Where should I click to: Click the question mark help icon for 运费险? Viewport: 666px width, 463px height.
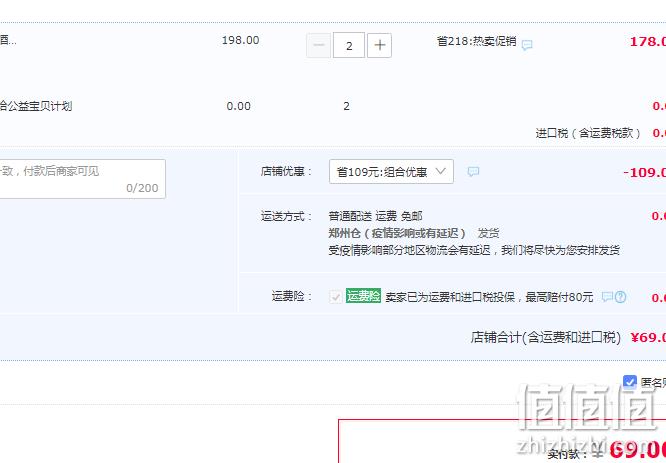tap(620, 297)
